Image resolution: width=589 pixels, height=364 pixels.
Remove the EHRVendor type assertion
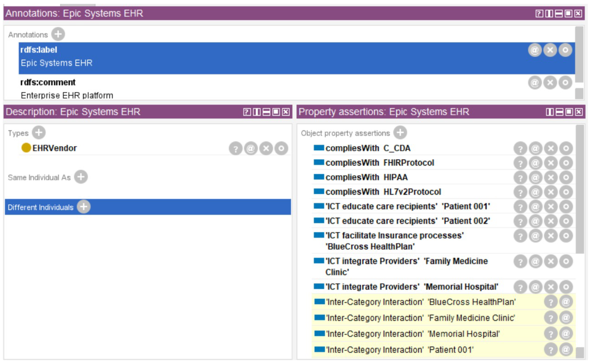pos(266,148)
